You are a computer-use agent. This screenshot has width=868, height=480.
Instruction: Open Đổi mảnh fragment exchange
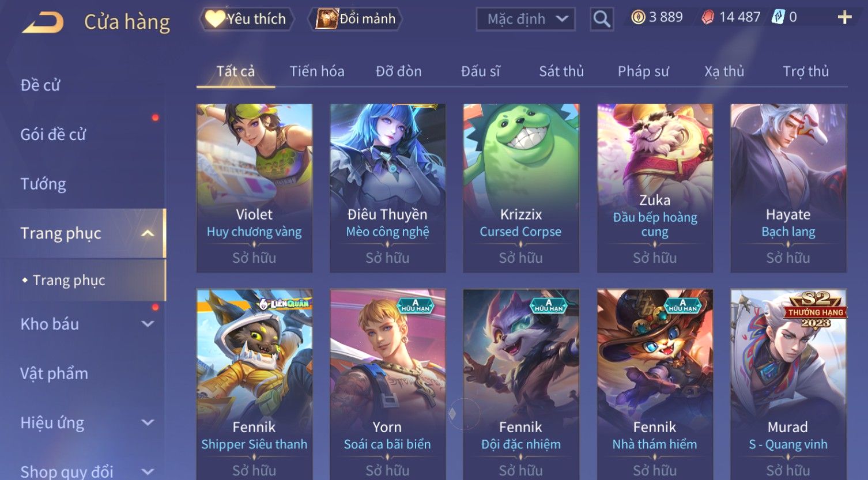point(355,19)
